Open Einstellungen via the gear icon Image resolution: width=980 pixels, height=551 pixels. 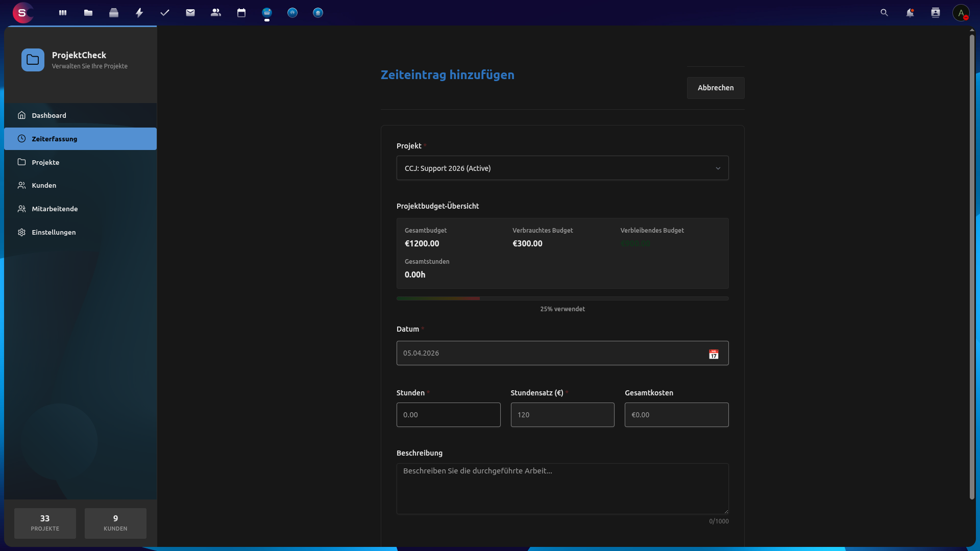tap(21, 232)
